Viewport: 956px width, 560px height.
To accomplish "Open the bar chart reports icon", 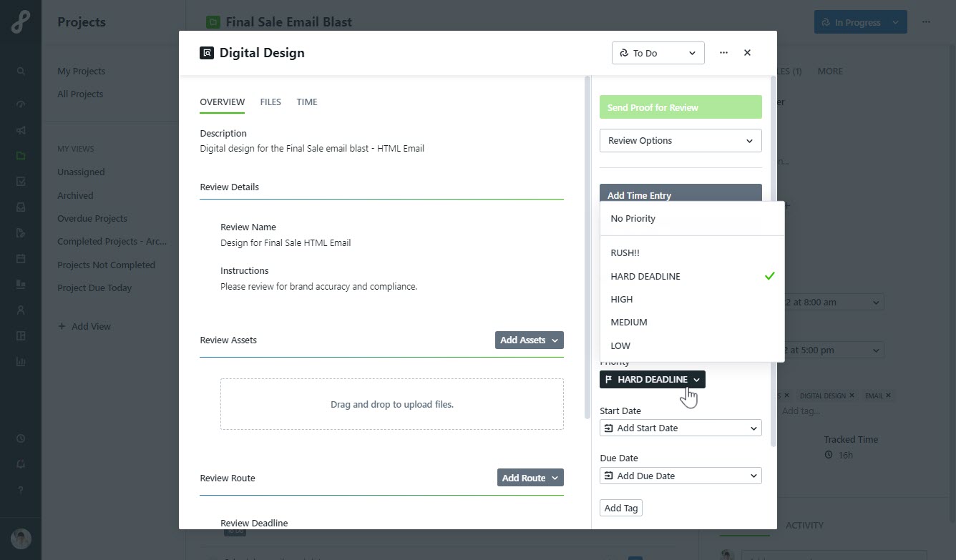I will click(x=21, y=362).
